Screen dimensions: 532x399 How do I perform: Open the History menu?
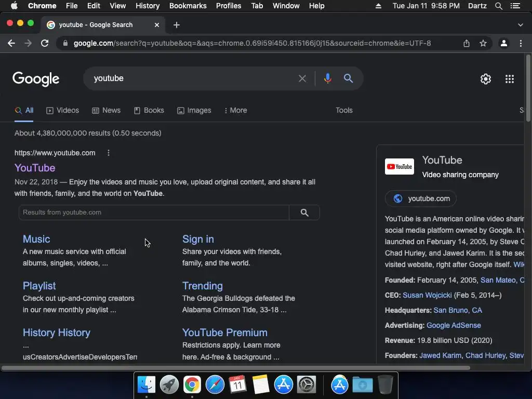point(148,6)
